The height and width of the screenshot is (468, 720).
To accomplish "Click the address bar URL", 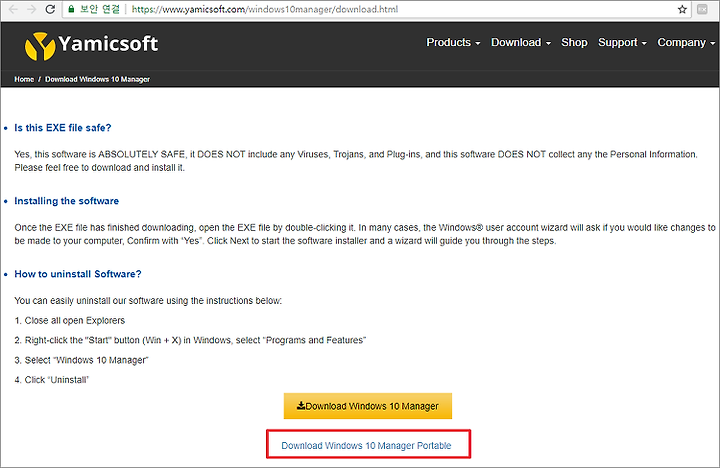I will pyautogui.click(x=265, y=9).
